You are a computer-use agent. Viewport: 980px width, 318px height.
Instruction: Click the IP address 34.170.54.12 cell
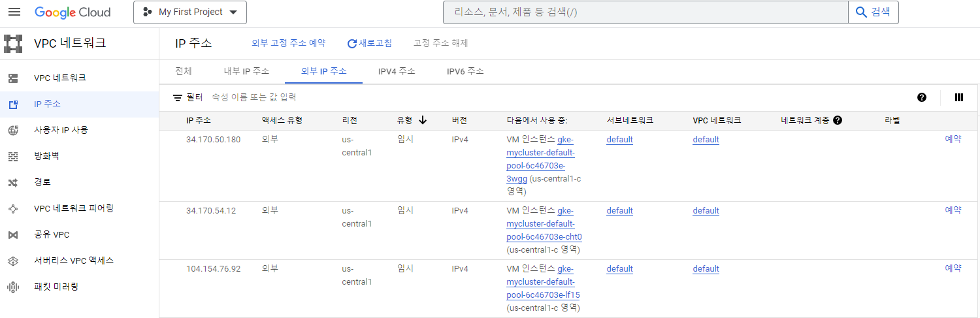pos(211,211)
